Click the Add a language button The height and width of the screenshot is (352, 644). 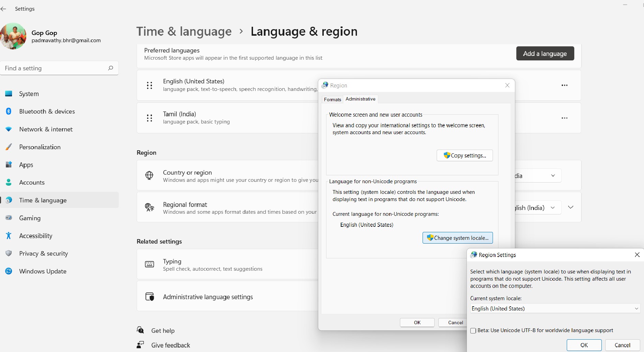(x=545, y=54)
